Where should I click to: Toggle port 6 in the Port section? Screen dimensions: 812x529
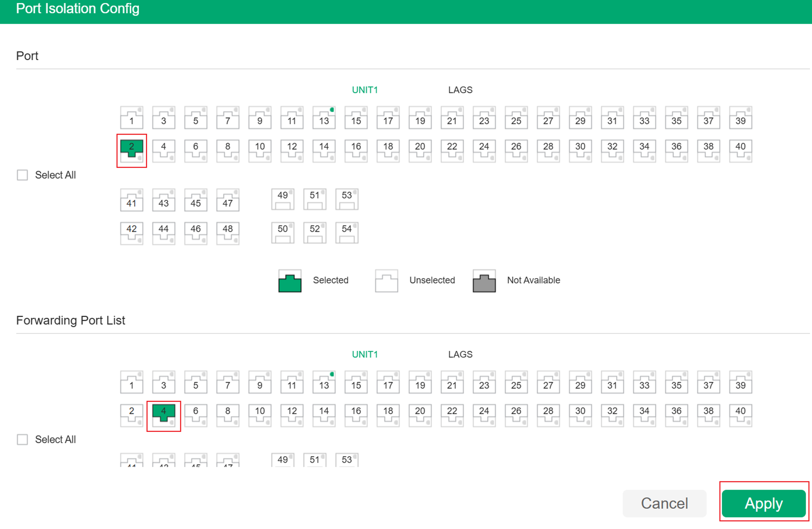tap(195, 151)
